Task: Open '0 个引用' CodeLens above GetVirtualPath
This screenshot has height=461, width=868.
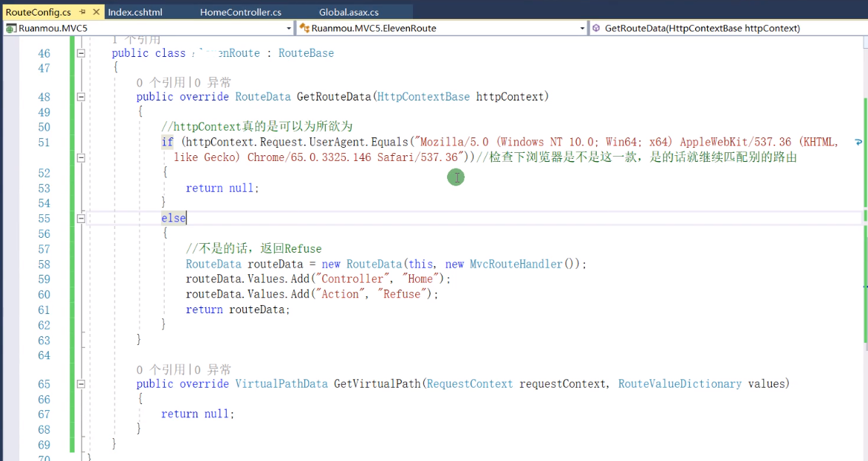Action: click(161, 369)
